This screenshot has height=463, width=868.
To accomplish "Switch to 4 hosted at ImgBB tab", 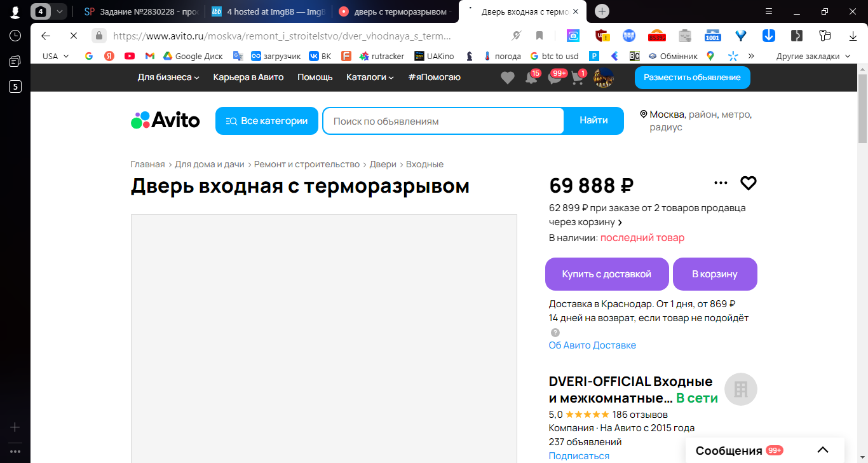I will [267, 11].
